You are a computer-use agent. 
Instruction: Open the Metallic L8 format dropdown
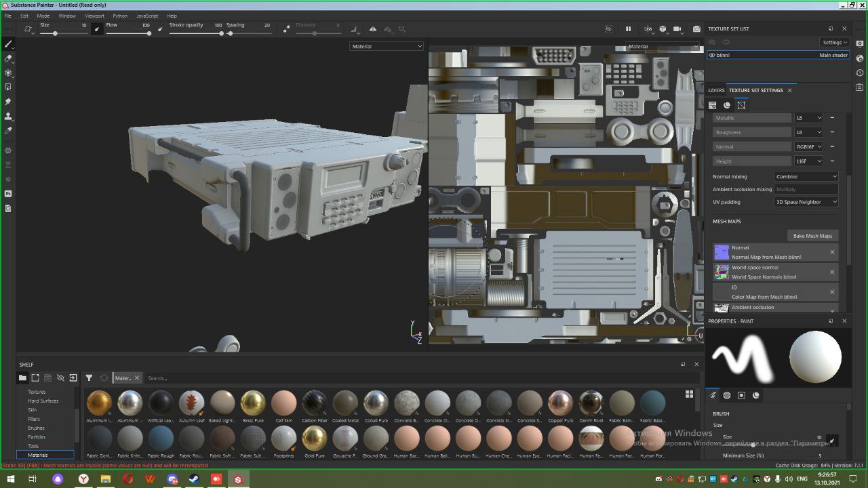tap(808, 118)
